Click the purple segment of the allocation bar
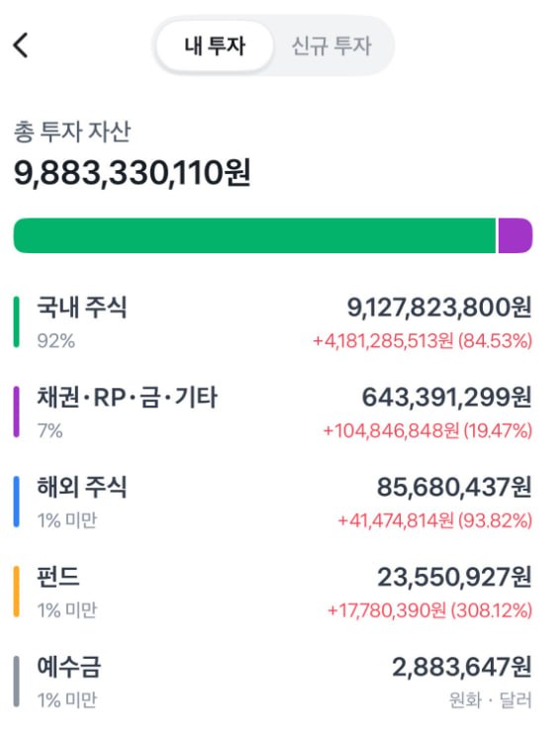560x733 pixels. coord(515,235)
